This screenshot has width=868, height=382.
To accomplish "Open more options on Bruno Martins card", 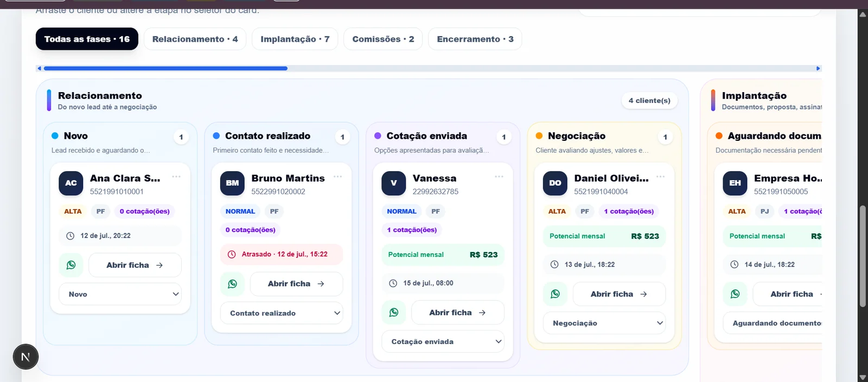I will point(337,177).
